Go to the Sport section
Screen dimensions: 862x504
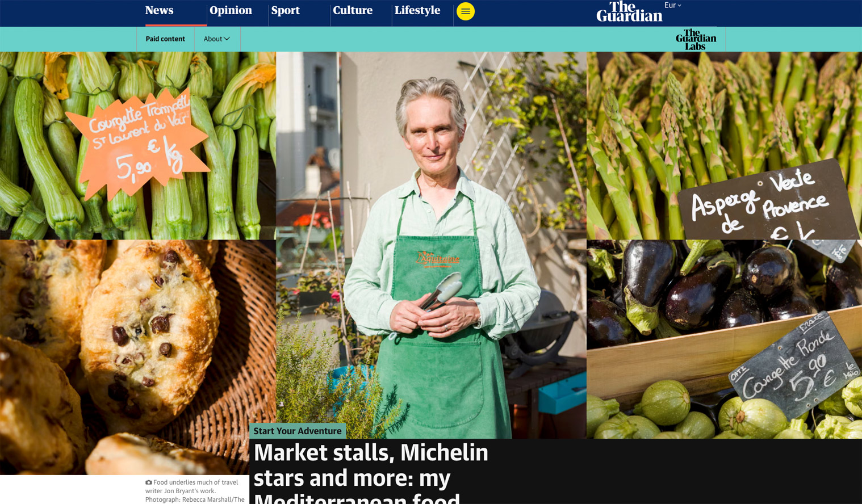click(285, 10)
